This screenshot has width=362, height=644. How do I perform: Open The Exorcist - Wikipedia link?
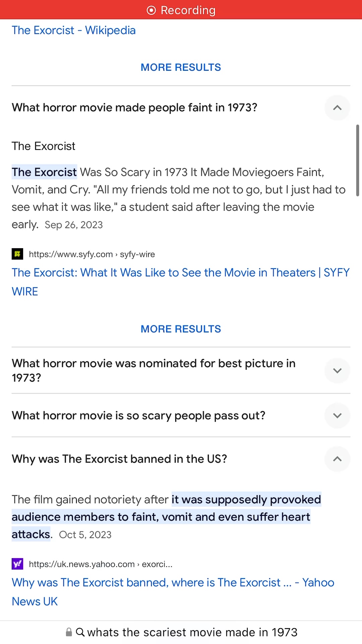pyautogui.click(x=74, y=31)
